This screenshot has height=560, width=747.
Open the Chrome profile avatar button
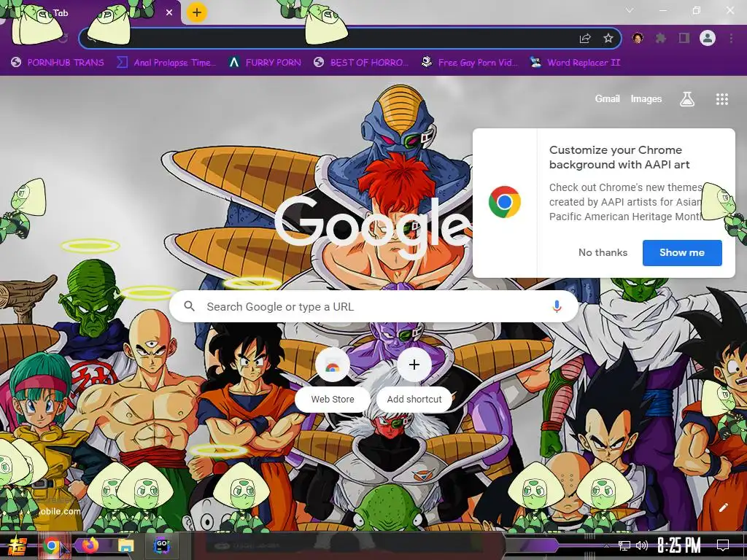coord(708,38)
